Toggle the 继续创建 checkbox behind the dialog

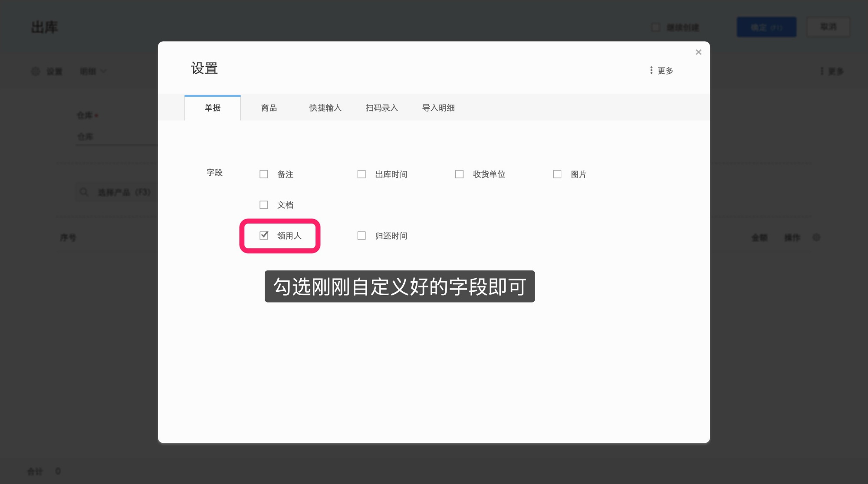pyautogui.click(x=656, y=27)
